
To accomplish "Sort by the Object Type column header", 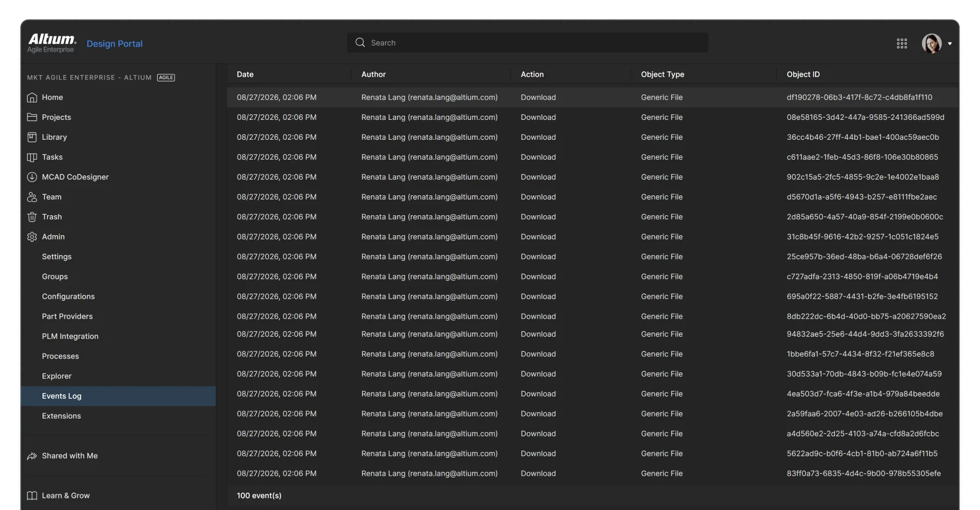I will 663,74.
